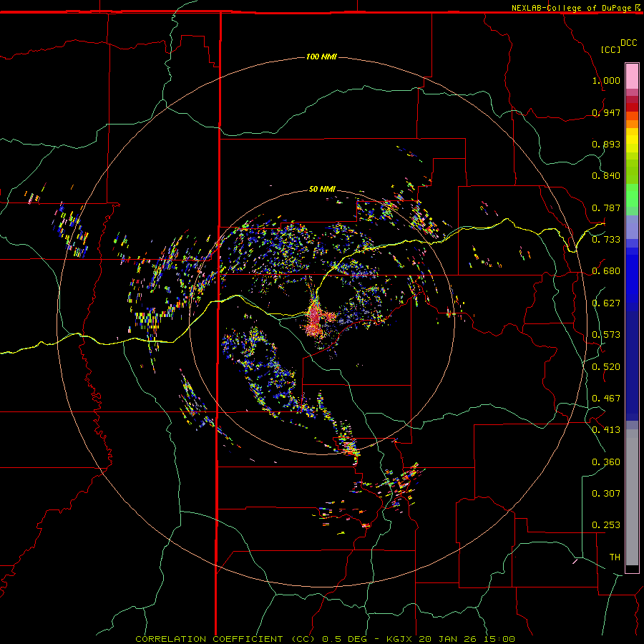Click the [CC] legend heading
644x644 pixels.
(x=610, y=49)
